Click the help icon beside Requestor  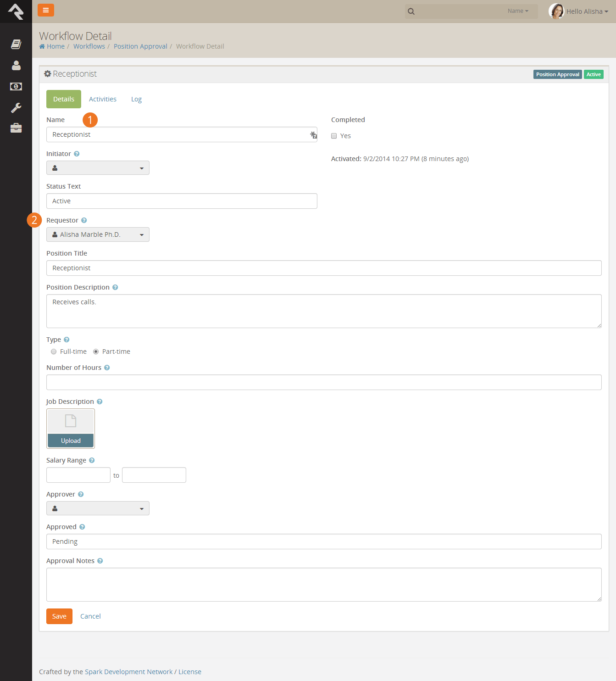pos(84,220)
